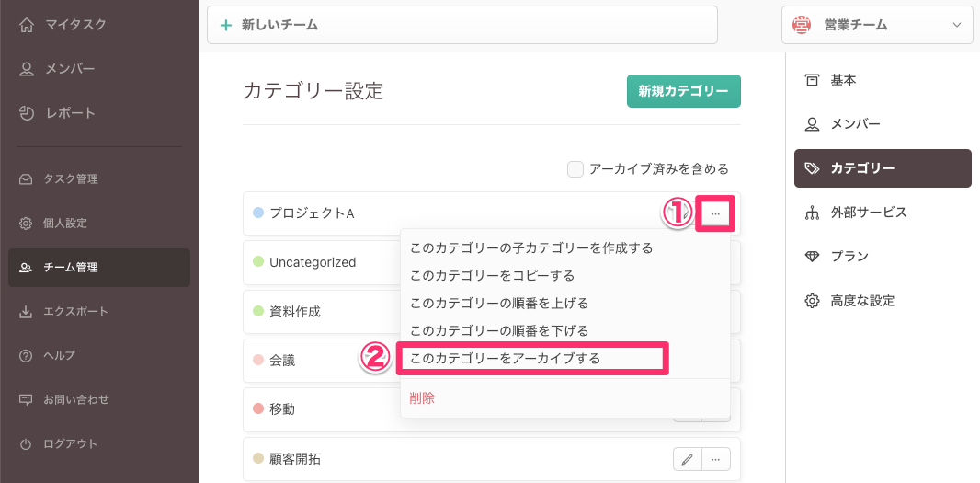
Task: Click the My Tasks home icon
Action: pos(27,25)
